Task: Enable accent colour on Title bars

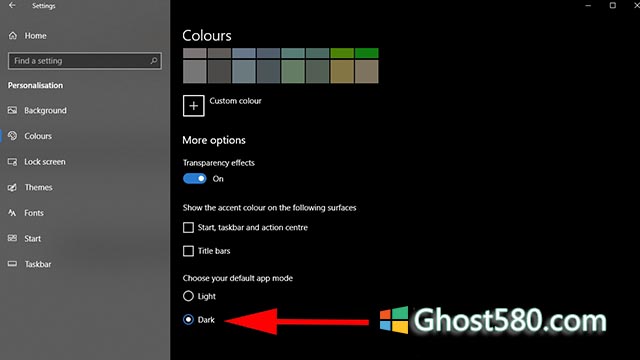Action: [188, 251]
